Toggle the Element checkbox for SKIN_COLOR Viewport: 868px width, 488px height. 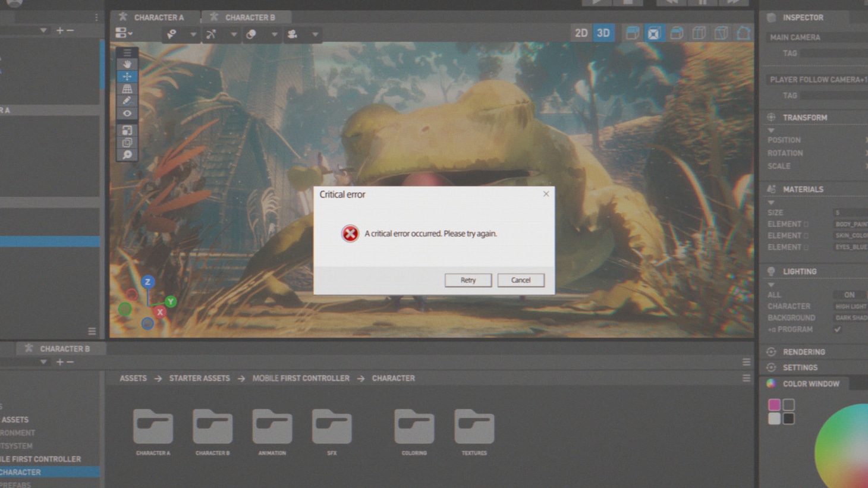point(806,236)
